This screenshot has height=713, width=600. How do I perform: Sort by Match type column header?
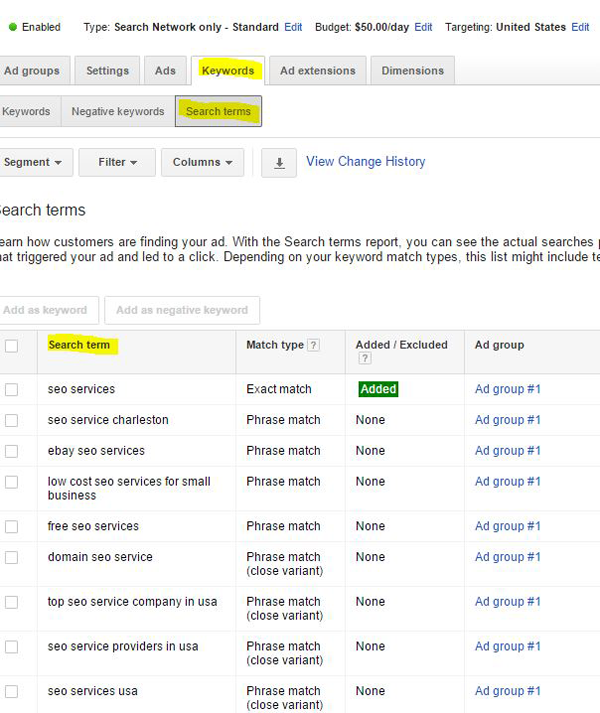275,345
